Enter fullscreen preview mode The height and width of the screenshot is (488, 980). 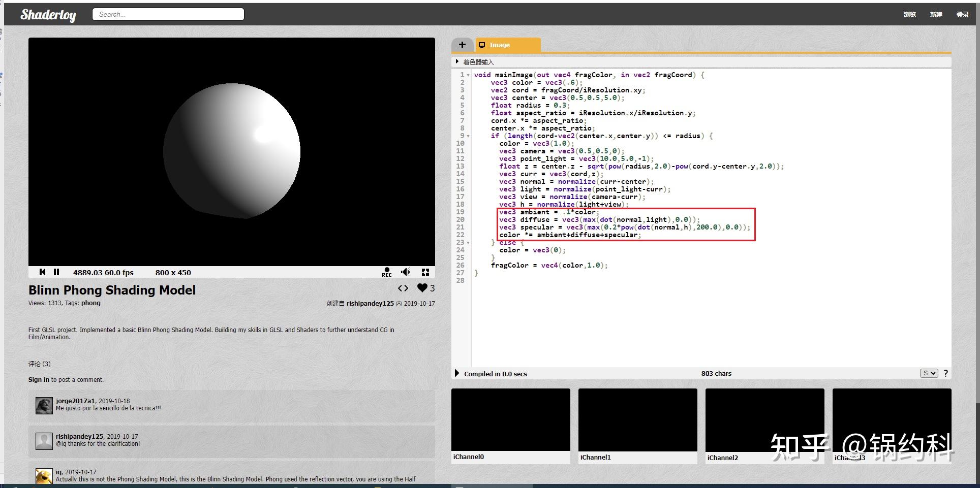click(425, 272)
